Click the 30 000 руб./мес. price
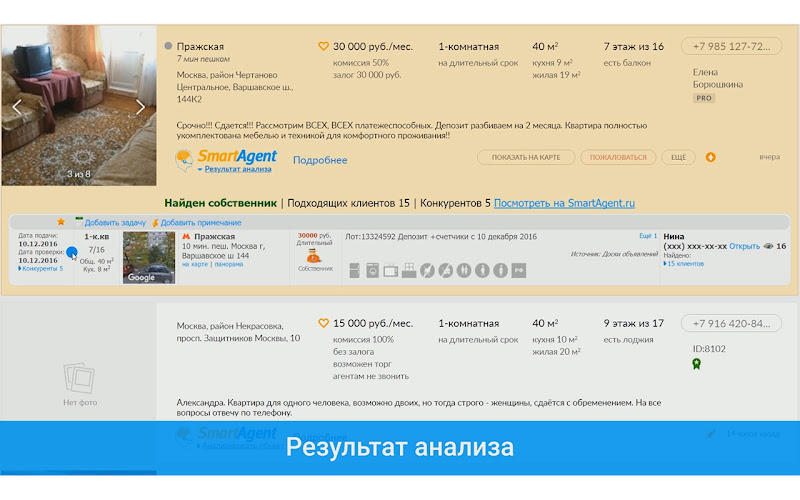The height and width of the screenshot is (500, 800). pyautogui.click(x=373, y=46)
